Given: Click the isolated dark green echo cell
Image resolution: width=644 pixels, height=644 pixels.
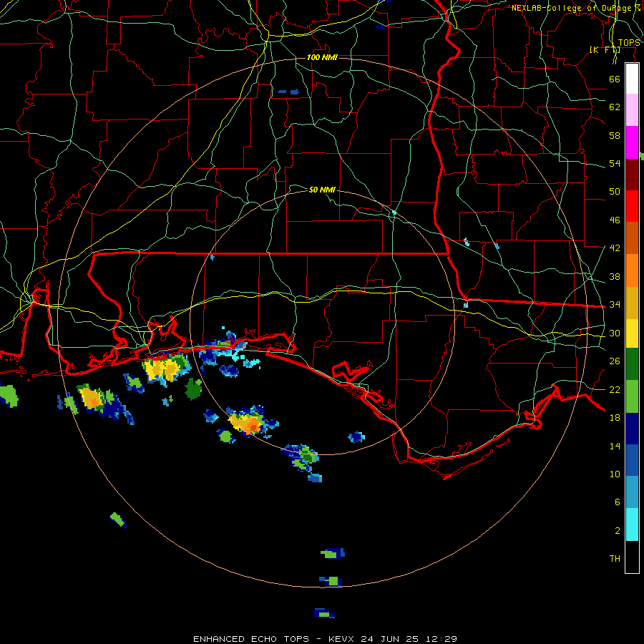Looking at the screenshot, I should point(193,389).
